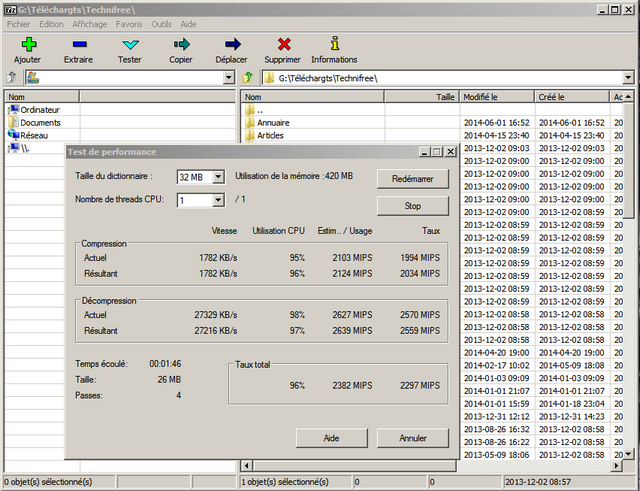Click the red X Supprimer icon

click(x=284, y=45)
